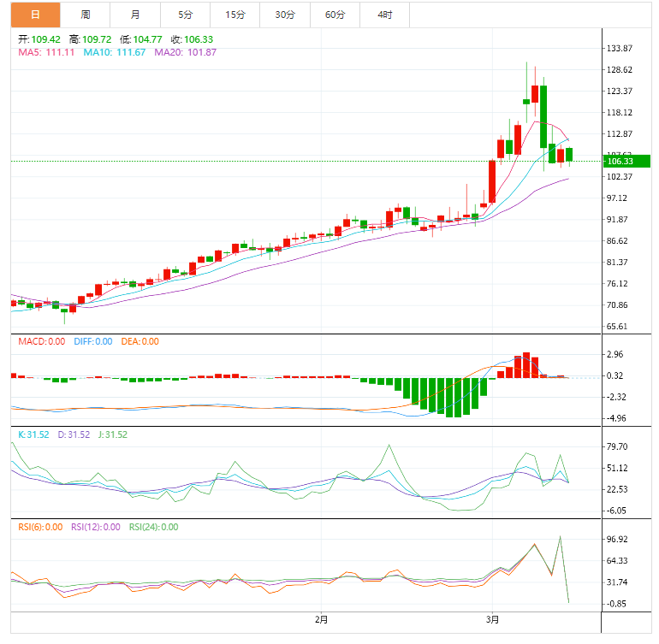Switch to the 日 daily chart tab
Screen dimensions: 659x644
(x=35, y=15)
